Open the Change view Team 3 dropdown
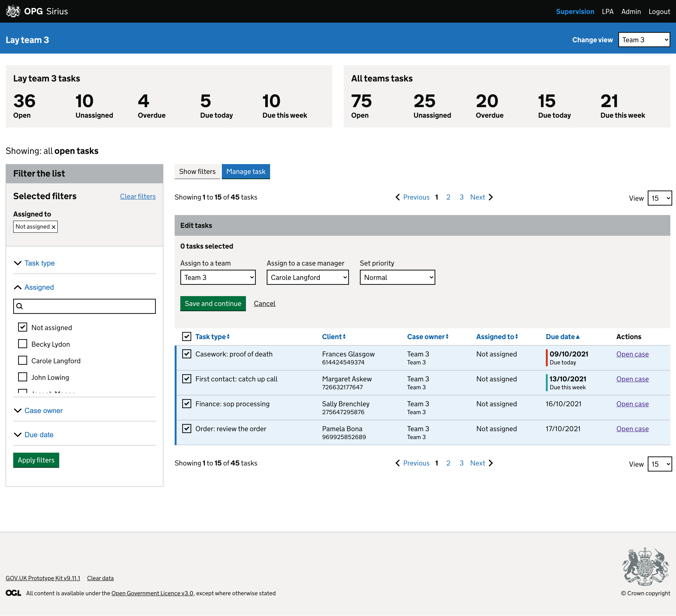676x616 pixels. click(x=644, y=40)
